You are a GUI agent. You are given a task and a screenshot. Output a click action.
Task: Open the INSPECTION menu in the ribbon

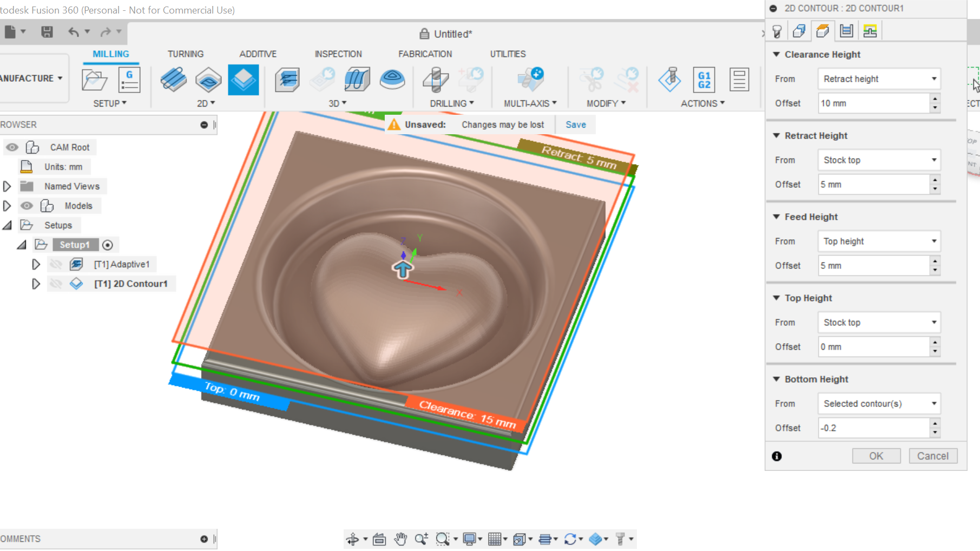338,54
